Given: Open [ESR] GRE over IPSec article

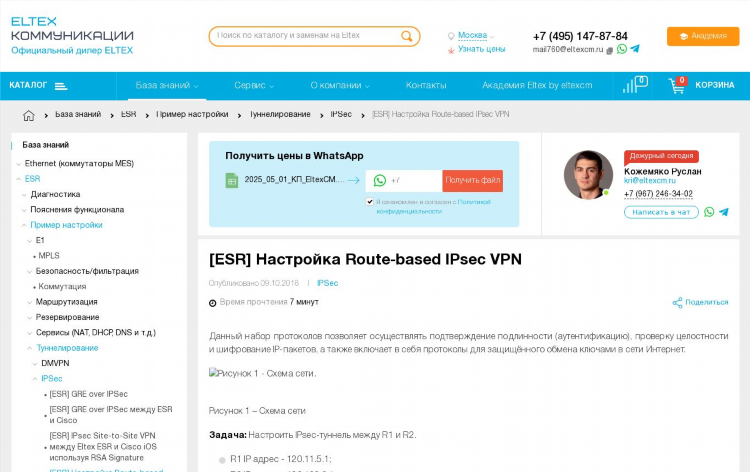Looking at the screenshot, I should point(88,394).
